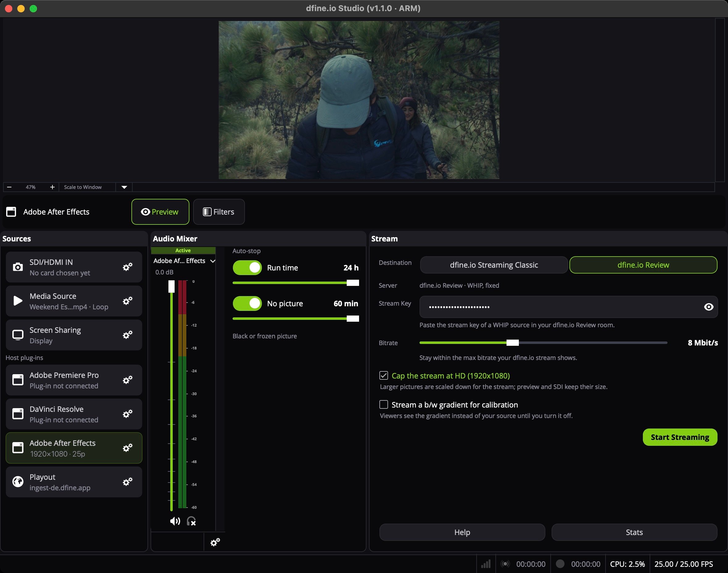Open settings gear for Media Source
This screenshot has width=728, height=573.
(x=127, y=301)
